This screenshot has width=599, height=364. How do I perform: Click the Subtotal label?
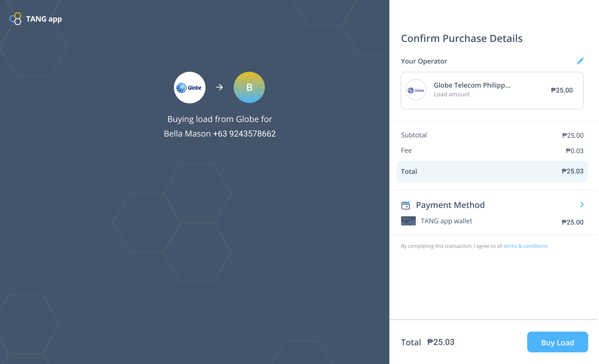point(413,135)
